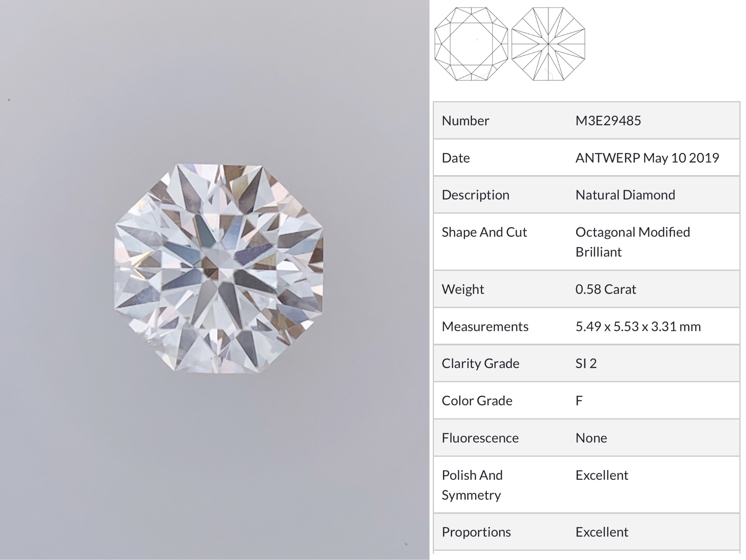
Task: Click the Number row label
Action: 465,121
